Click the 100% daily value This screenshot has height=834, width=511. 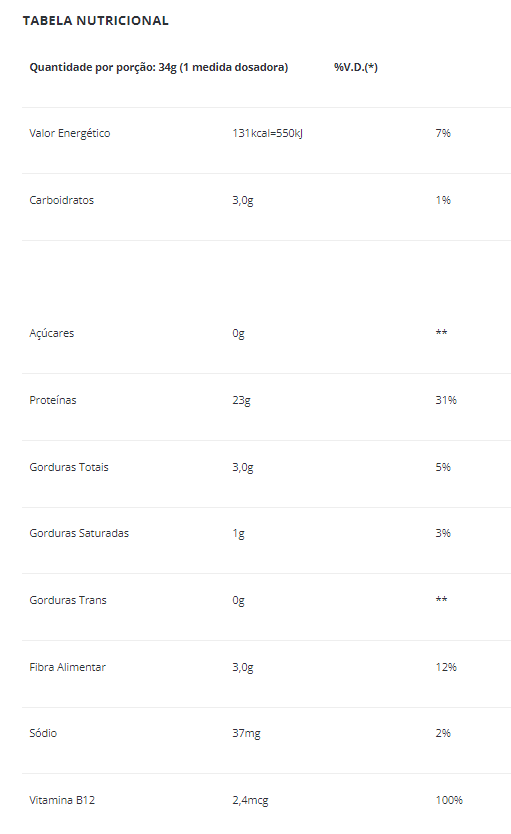click(x=449, y=800)
